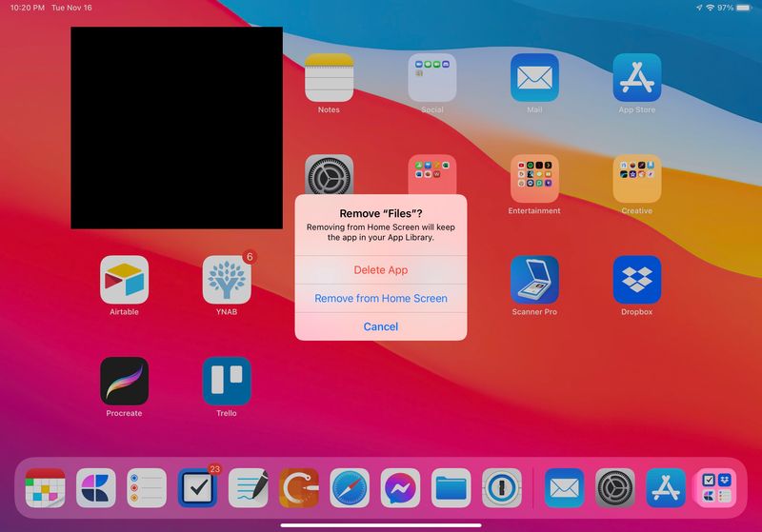The height and width of the screenshot is (532, 762).
Task: Open Messenger from dock
Action: pyautogui.click(x=400, y=488)
